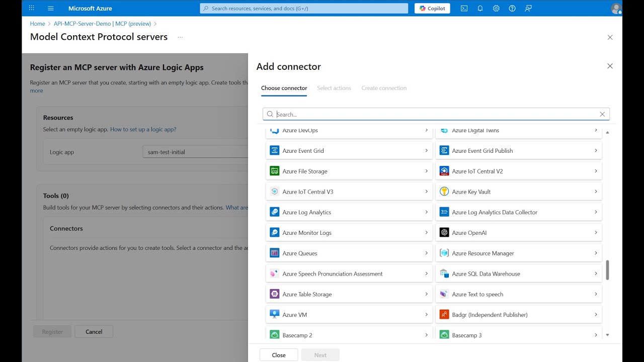The image size is (644, 362).
Task: Click the scrollbar down arrow in connector list
Action: [x=607, y=335]
